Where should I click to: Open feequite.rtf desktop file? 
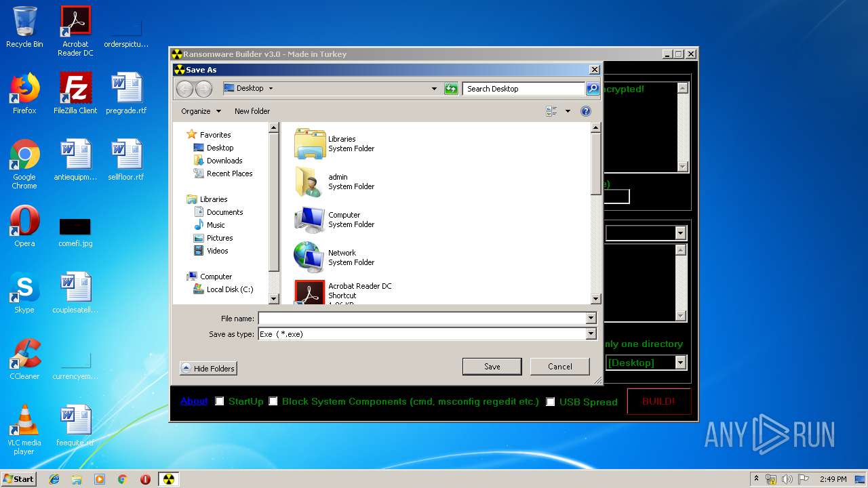point(75,426)
